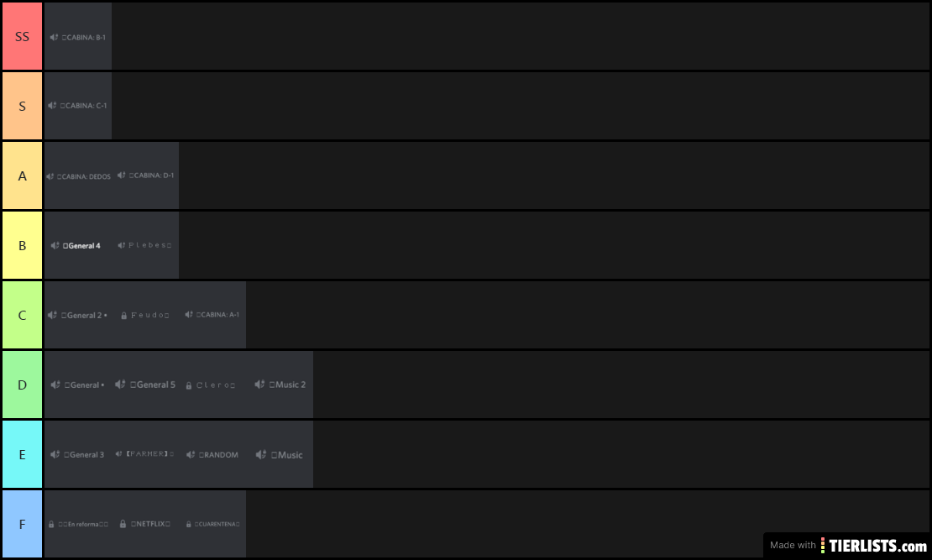932x560 pixels.
Task: Click the speaker icon next to Music 2
Action: (x=259, y=385)
